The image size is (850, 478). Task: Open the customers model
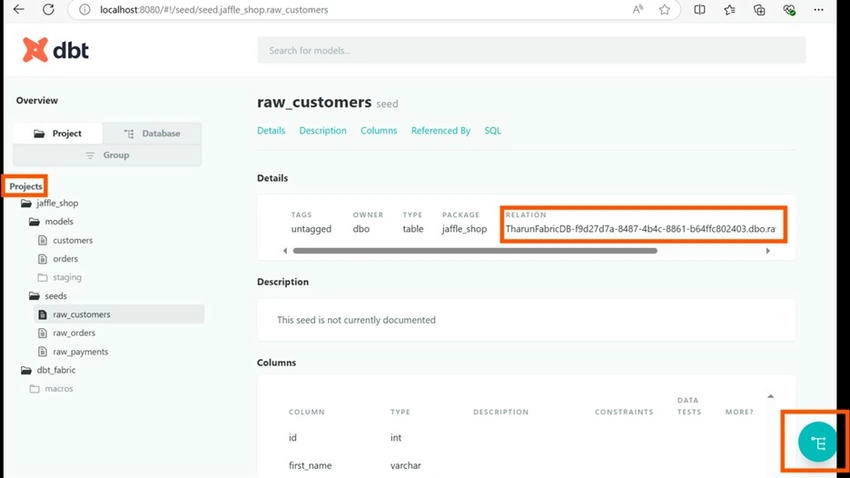pyautogui.click(x=73, y=240)
